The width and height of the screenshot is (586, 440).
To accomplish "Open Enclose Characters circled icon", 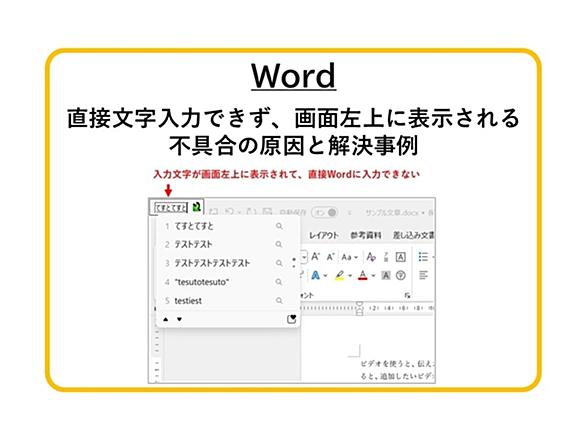I will click(x=401, y=276).
